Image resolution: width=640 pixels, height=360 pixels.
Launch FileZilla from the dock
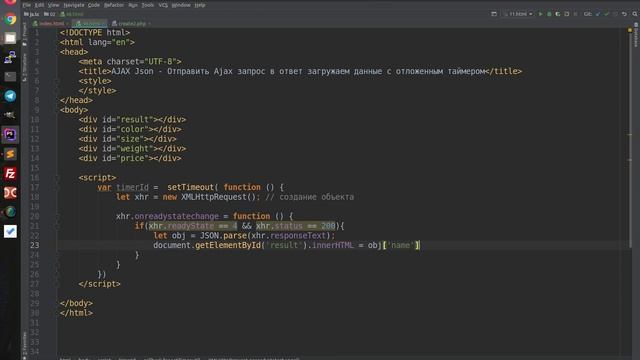click(10, 173)
